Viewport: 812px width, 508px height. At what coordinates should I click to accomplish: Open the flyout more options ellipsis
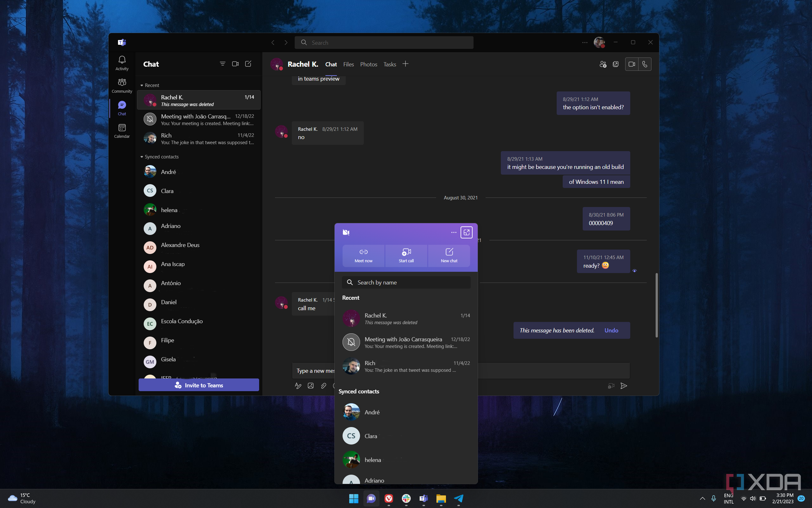point(454,232)
